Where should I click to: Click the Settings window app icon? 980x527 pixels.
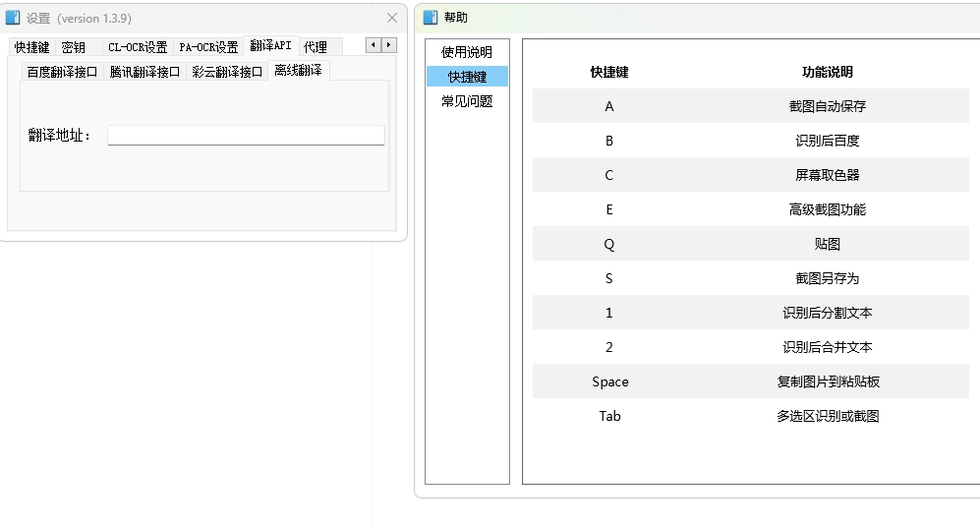[x=13, y=18]
